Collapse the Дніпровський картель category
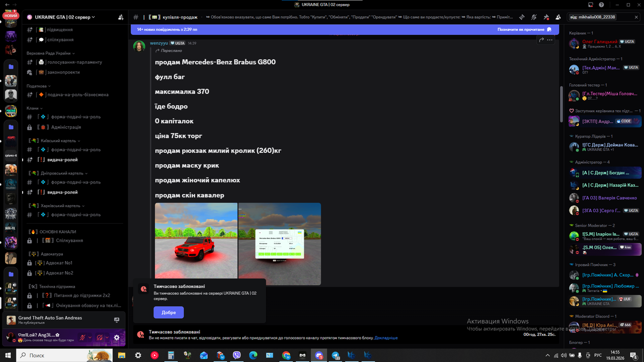 point(58,173)
